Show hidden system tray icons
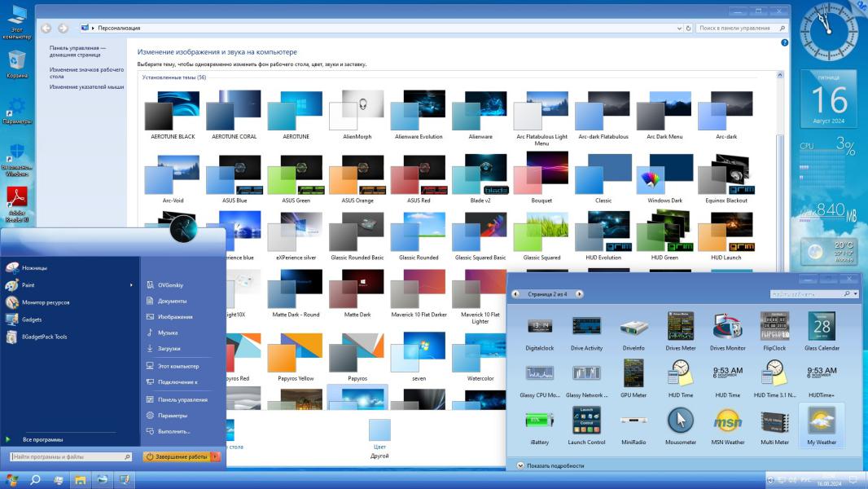Image resolution: width=868 pixels, height=489 pixels. click(x=770, y=480)
